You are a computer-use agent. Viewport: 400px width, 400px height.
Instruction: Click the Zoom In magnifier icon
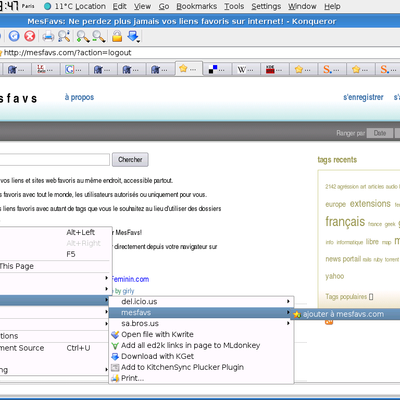pos(83,36)
